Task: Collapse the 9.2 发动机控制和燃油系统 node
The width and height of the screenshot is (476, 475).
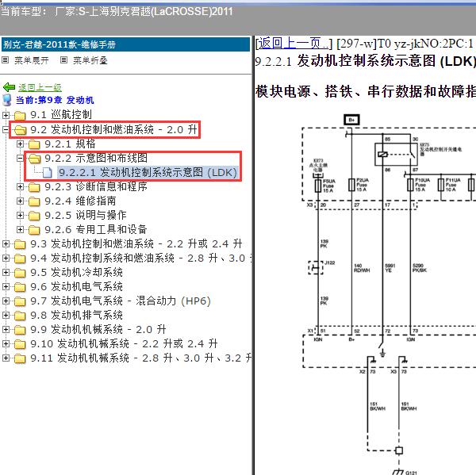Action: click(x=6, y=129)
